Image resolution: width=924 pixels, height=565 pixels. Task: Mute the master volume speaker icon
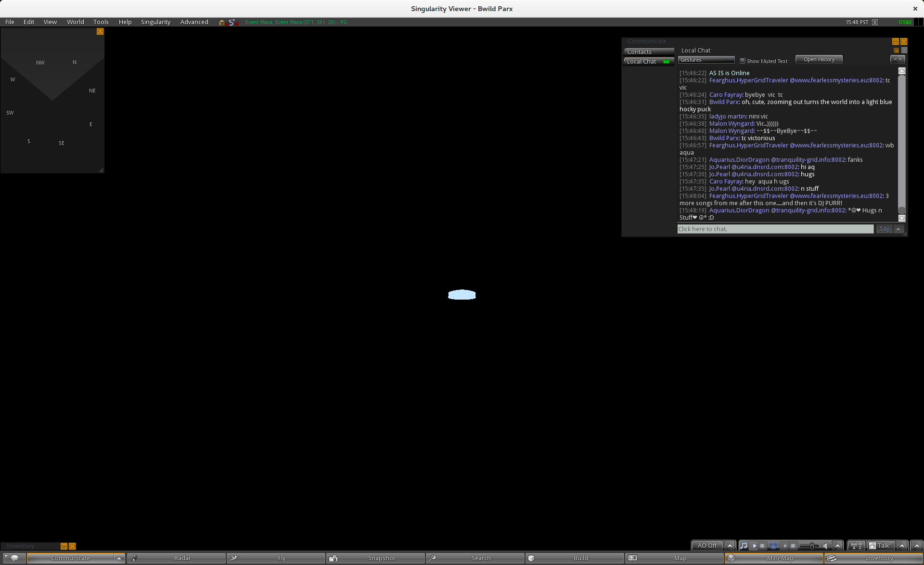click(x=826, y=546)
